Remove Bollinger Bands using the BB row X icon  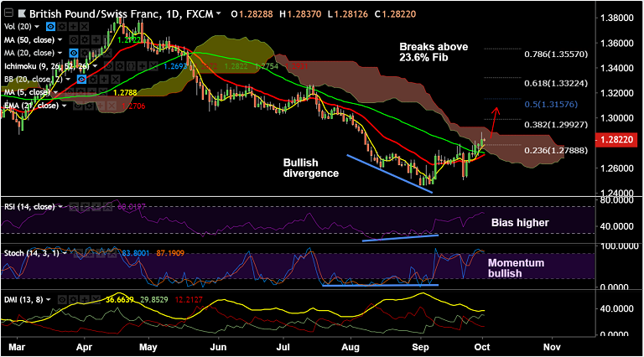tap(115, 80)
